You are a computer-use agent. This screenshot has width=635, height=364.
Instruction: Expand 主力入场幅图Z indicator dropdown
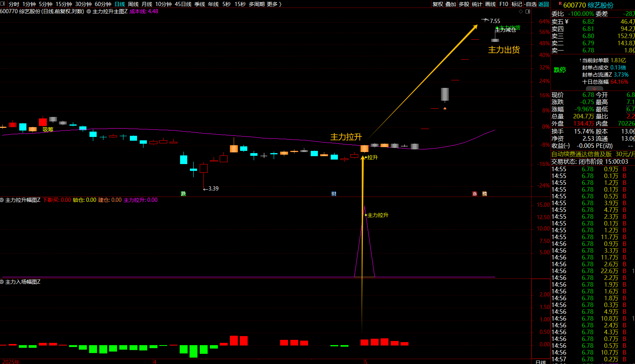point(2,282)
